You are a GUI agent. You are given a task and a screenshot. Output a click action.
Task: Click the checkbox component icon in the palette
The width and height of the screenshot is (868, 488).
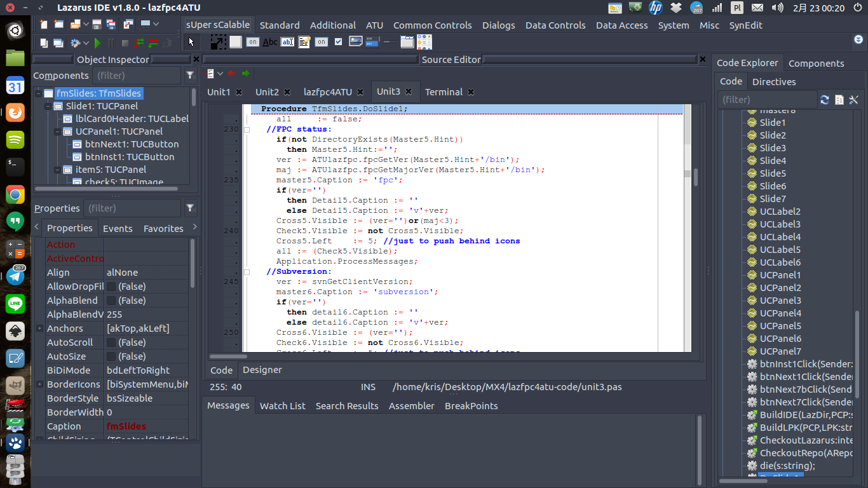[338, 42]
